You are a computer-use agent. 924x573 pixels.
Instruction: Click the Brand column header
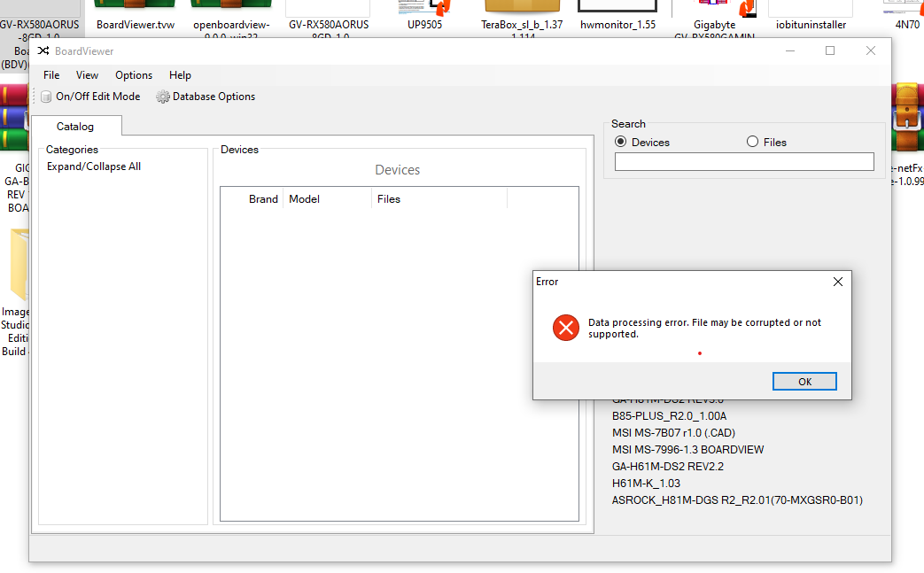coord(263,199)
